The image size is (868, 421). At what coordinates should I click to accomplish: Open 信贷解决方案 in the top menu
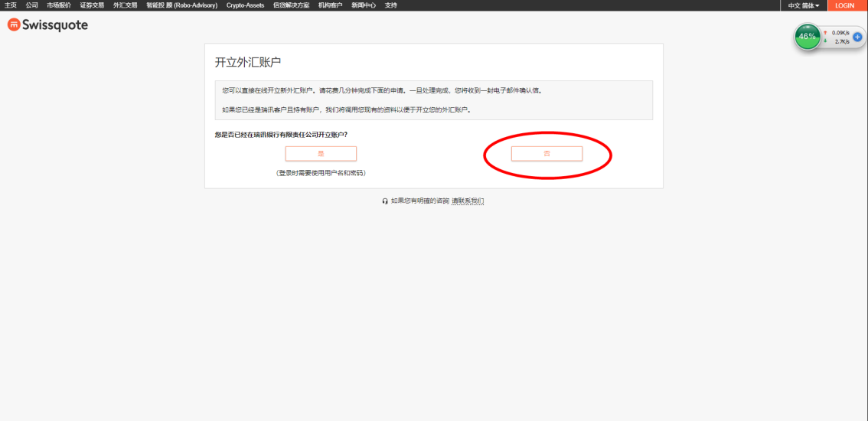click(x=291, y=5)
